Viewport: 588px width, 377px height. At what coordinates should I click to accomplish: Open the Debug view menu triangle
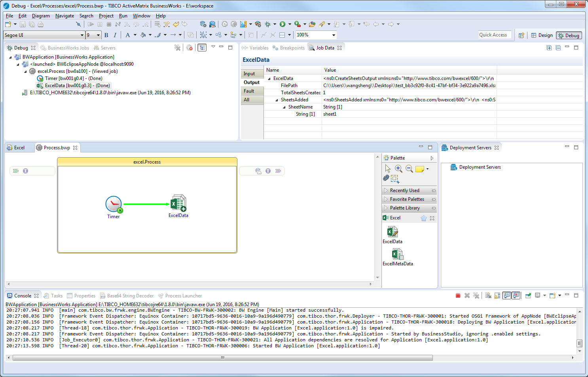tap(213, 47)
